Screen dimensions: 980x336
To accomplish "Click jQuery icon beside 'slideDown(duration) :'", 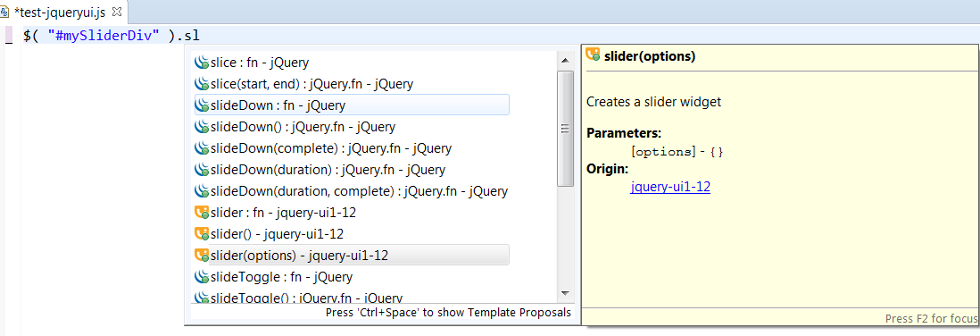I will coord(201,170).
